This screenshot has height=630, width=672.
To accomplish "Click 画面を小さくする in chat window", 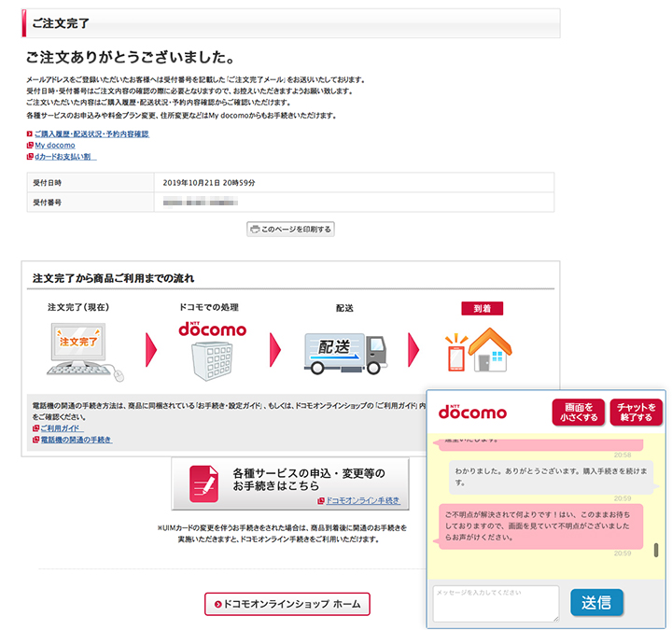I will (x=579, y=413).
